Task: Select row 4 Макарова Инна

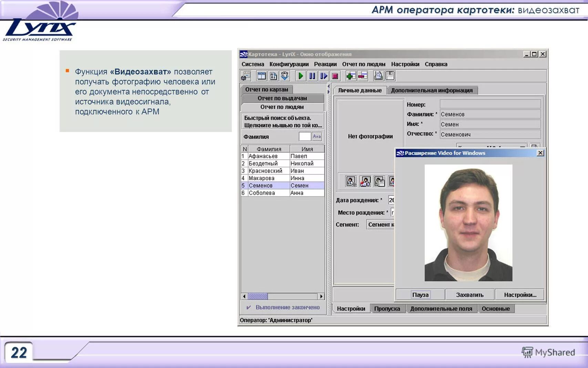Action: [x=282, y=178]
